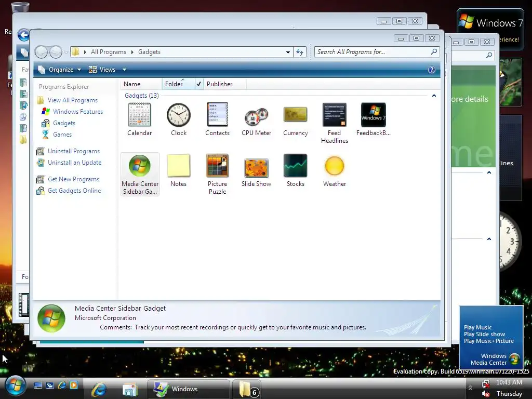Select the Picture Puzzle gadget
The width and height of the screenshot is (532, 399).
[218, 174]
